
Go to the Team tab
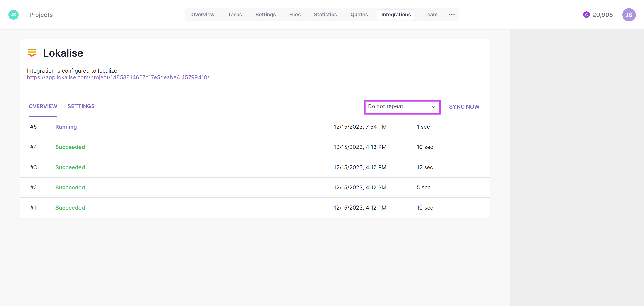point(431,15)
